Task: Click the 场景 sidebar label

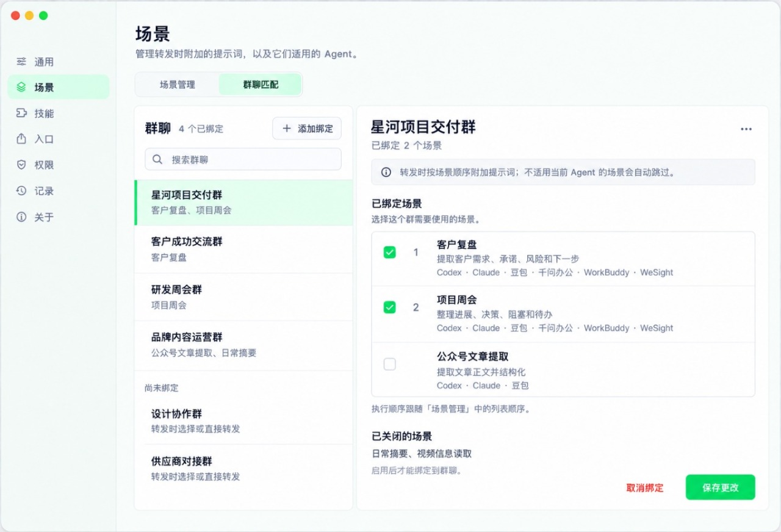Action: 44,87
